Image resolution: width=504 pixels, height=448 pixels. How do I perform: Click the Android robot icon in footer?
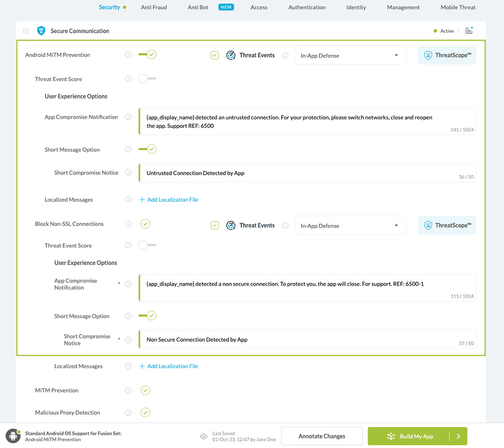[x=13, y=436]
